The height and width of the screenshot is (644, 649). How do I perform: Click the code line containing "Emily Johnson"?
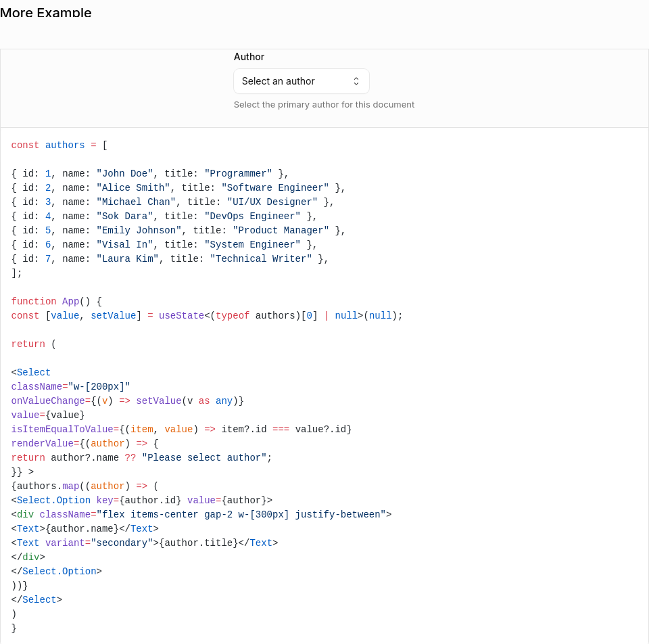pos(178,230)
